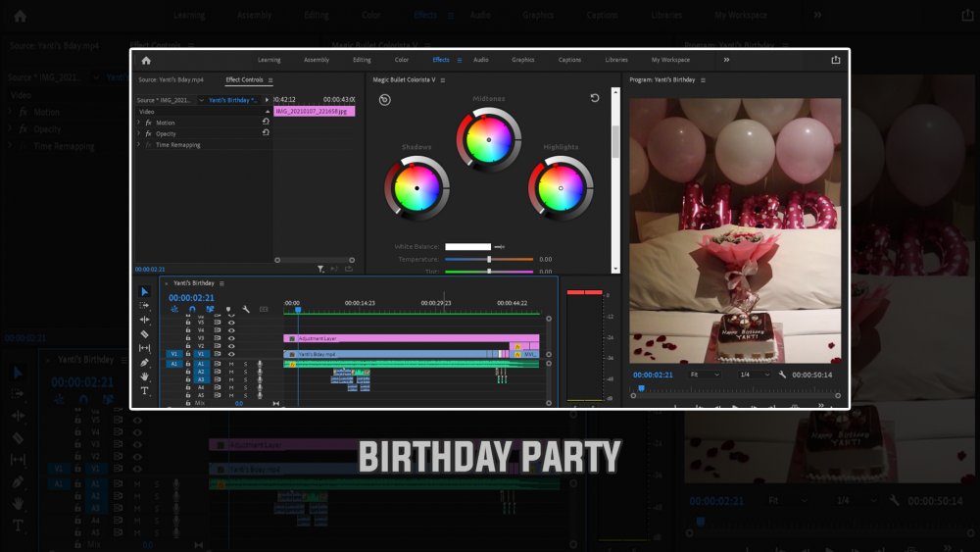Image resolution: width=980 pixels, height=552 pixels.
Task: Switch to the Learning workspace in the front window
Action: click(x=269, y=60)
